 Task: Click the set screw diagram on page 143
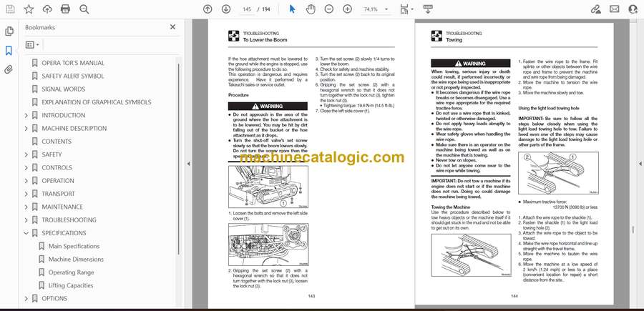point(268,245)
